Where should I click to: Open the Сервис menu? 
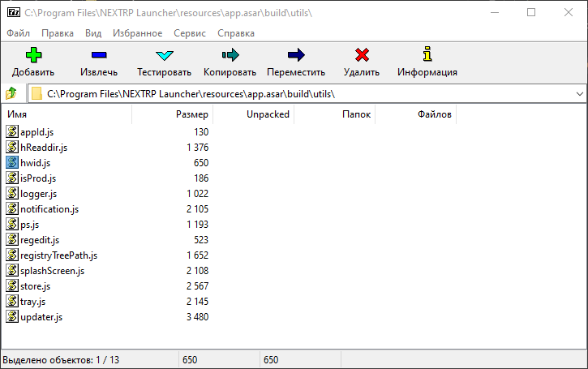coord(189,33)
